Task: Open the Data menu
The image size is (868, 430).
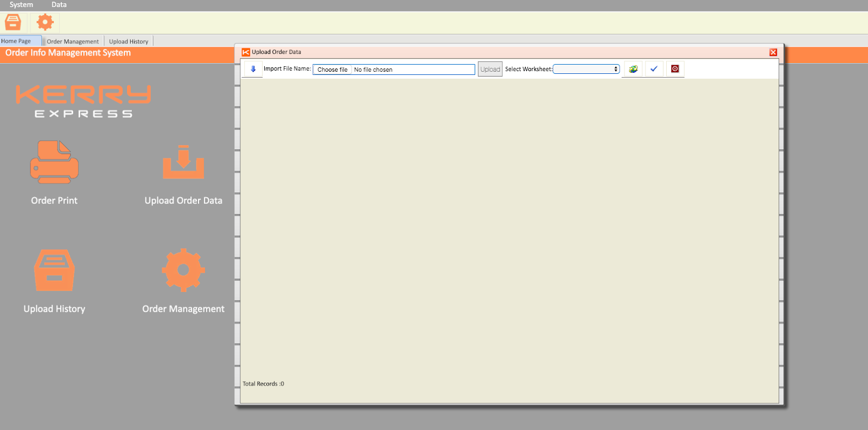Action: [59, 4]
